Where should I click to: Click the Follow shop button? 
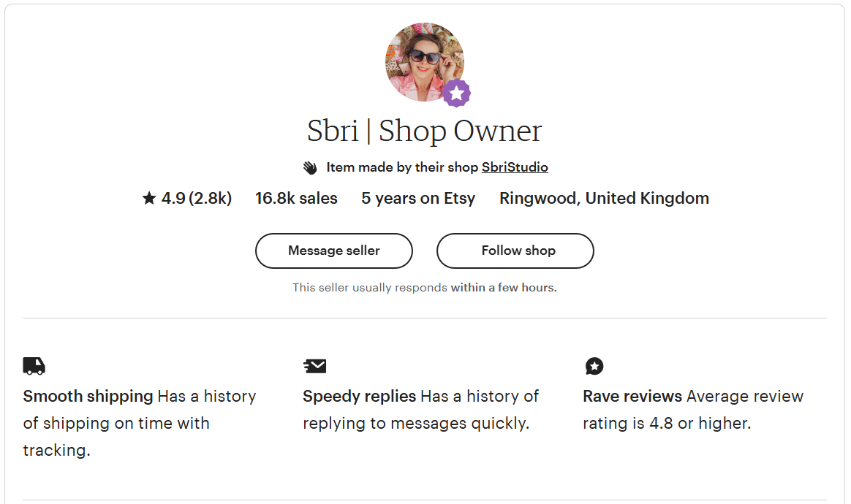coord(515,251)
